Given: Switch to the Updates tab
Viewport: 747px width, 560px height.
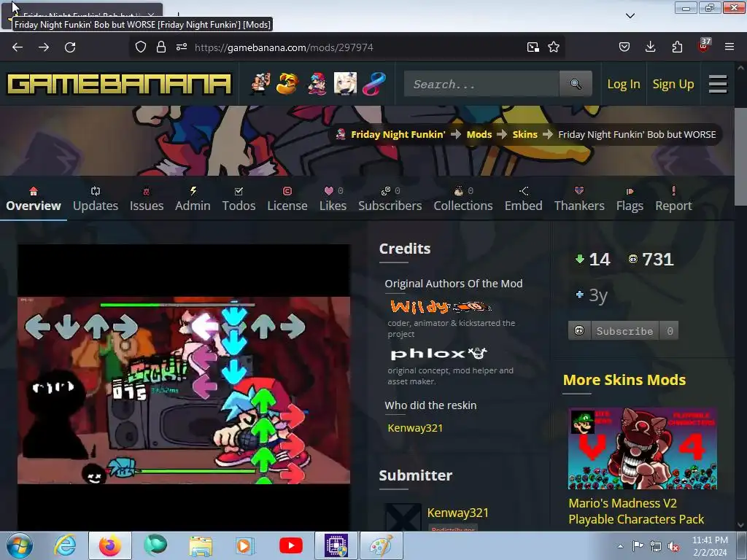Looking at the screenshot, I should point(96,200).
